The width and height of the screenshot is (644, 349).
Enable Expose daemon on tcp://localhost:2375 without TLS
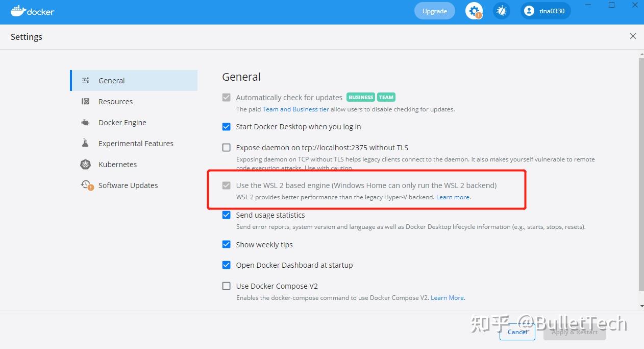click(226, 147)
